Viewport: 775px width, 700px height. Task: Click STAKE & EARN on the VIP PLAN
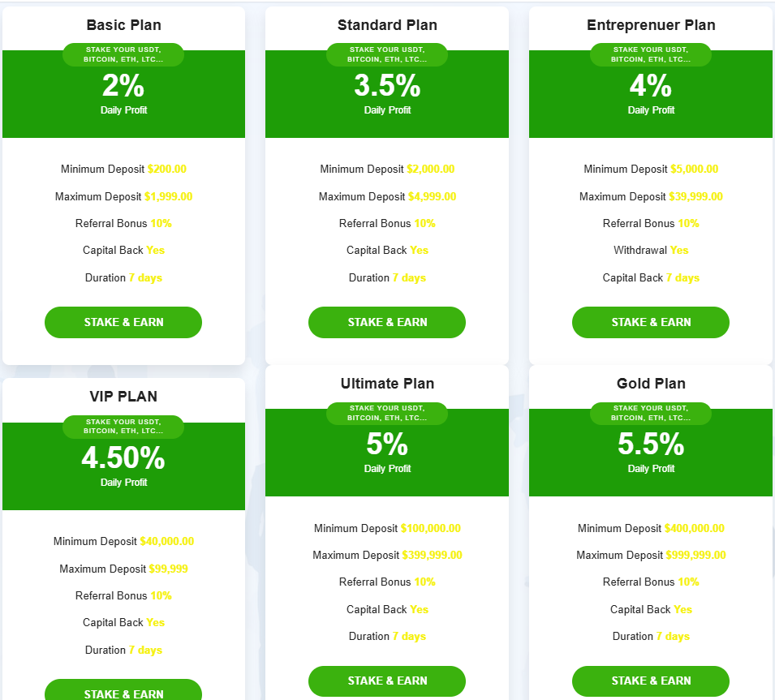coord(123,692)
